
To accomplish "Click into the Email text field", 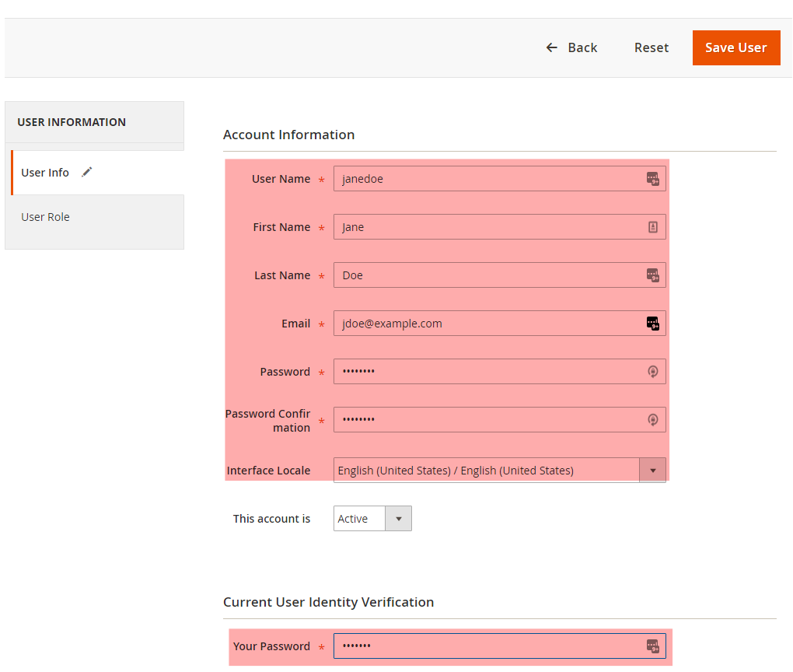I will (x=486, y=324).
